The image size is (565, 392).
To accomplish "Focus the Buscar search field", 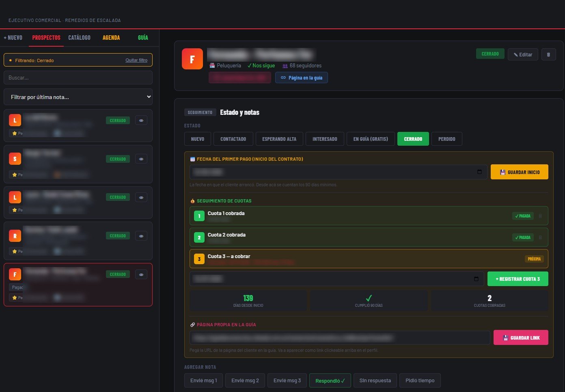I will (x=78, y=78).
